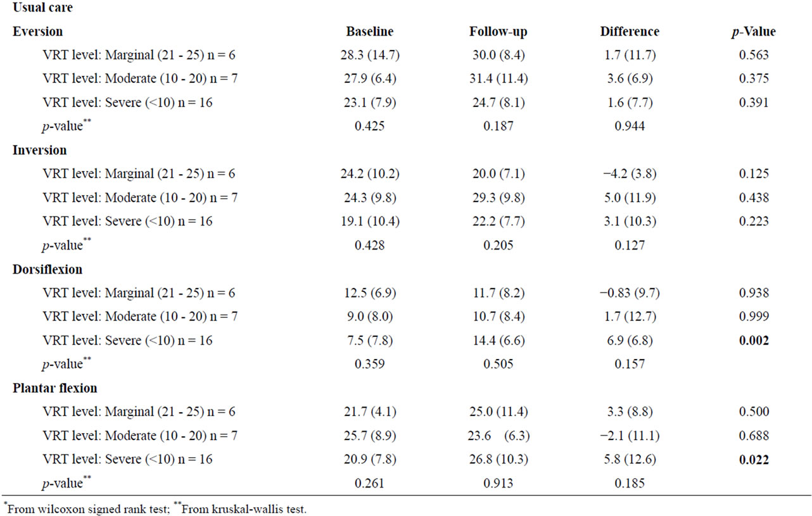This screenshot has height=516, width=812.
Task: Select the 31.4 (11.4) follow-up cell
Action: (x=498, y=79)
